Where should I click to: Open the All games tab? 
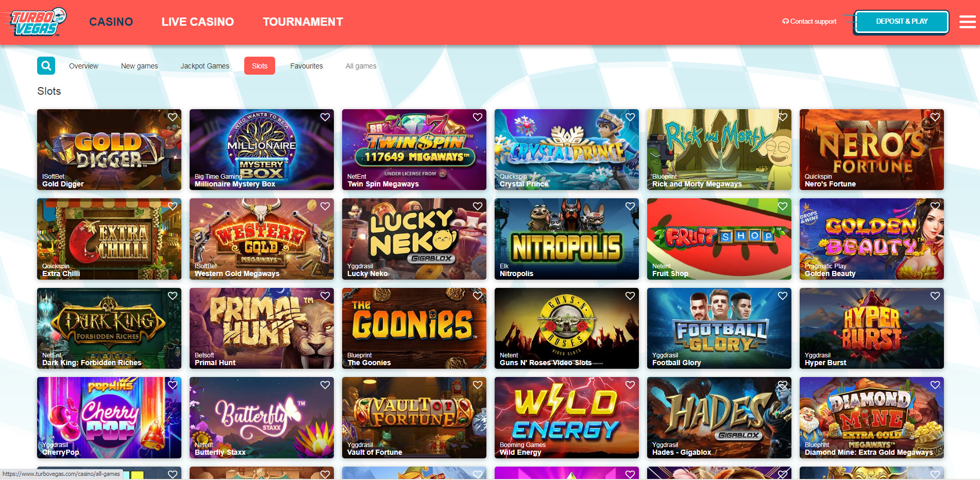point(361,66)
